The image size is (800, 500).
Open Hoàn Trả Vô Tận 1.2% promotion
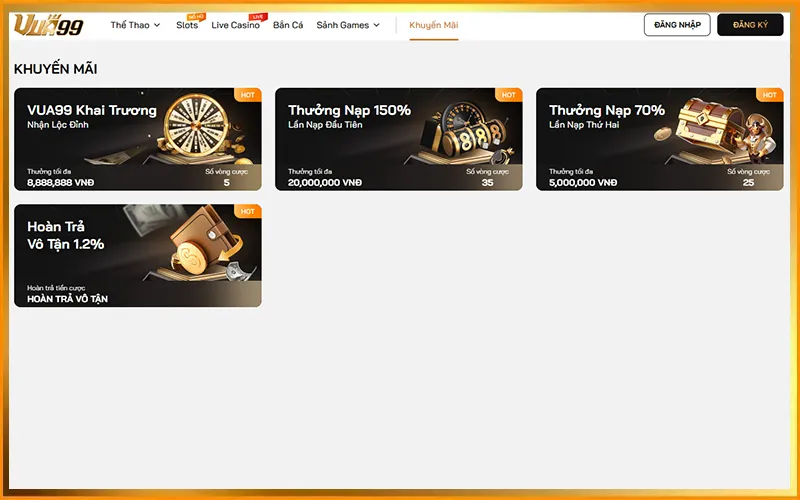[138, 256]
